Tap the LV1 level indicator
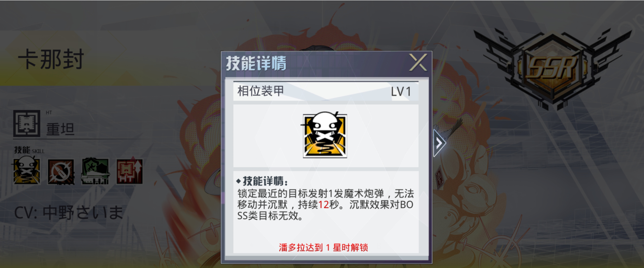Viewport: 644px width, 268px height. (401, 92)
